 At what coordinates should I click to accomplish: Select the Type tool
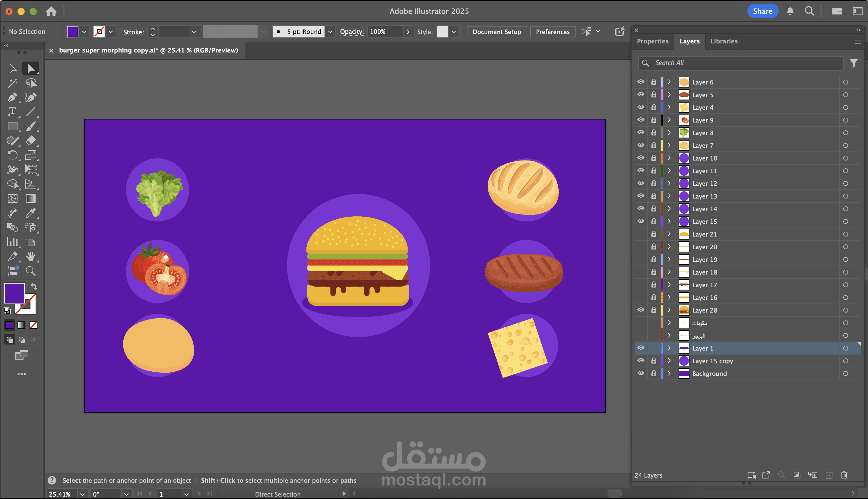pyautogui.click(x=12, y=111)
